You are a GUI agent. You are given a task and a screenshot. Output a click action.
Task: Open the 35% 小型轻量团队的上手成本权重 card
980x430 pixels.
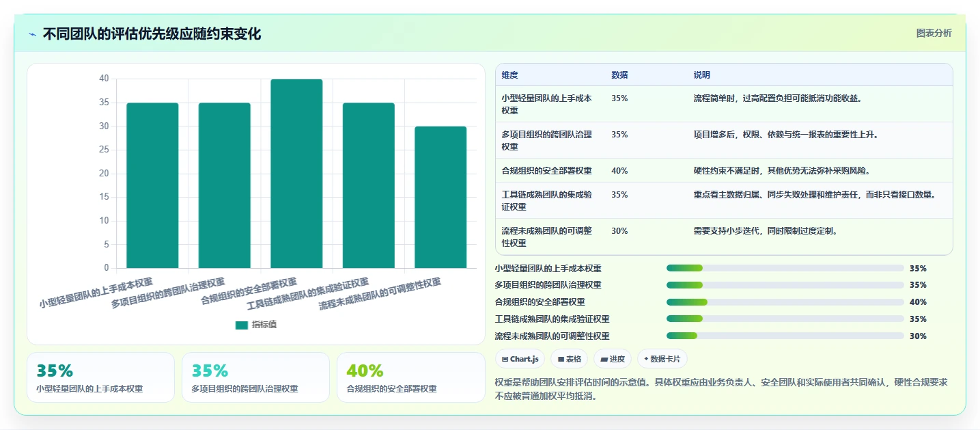click(101, 377)
